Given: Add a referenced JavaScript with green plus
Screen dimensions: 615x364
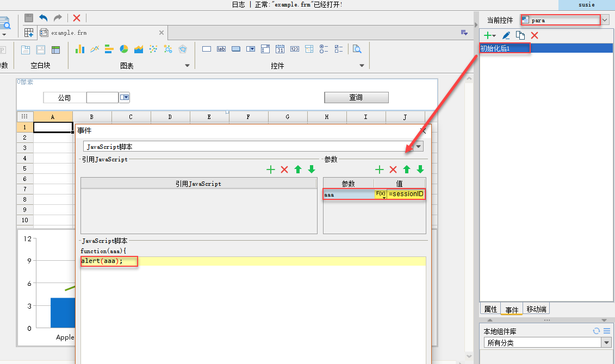Looking at the screenshot, I should coord(271,170).
